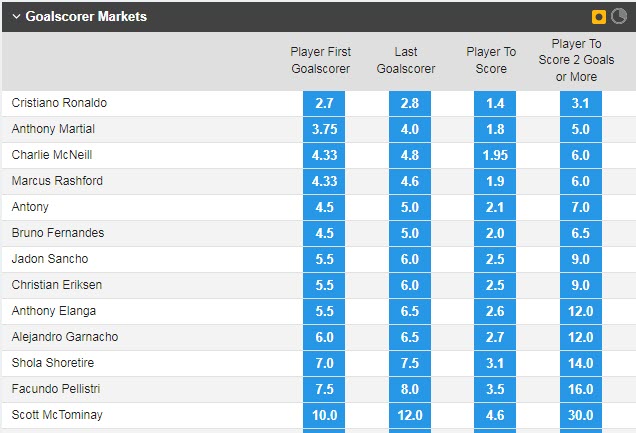Pick Charlie McNeill to score at 1.95
This screenshot has height=433, width=636.
(496, 155)
